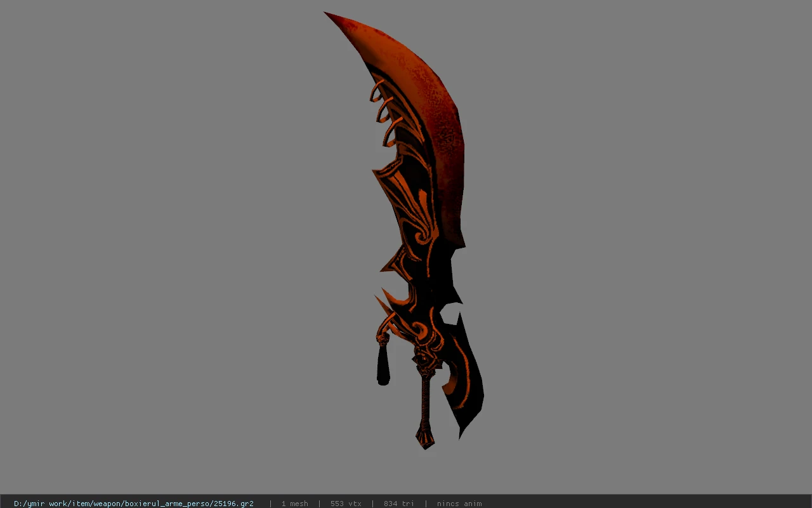Click the '1 mesh' status entry
Image resolution: width=812 pixels, height=508 pixels.
click(x=295, y=504)
